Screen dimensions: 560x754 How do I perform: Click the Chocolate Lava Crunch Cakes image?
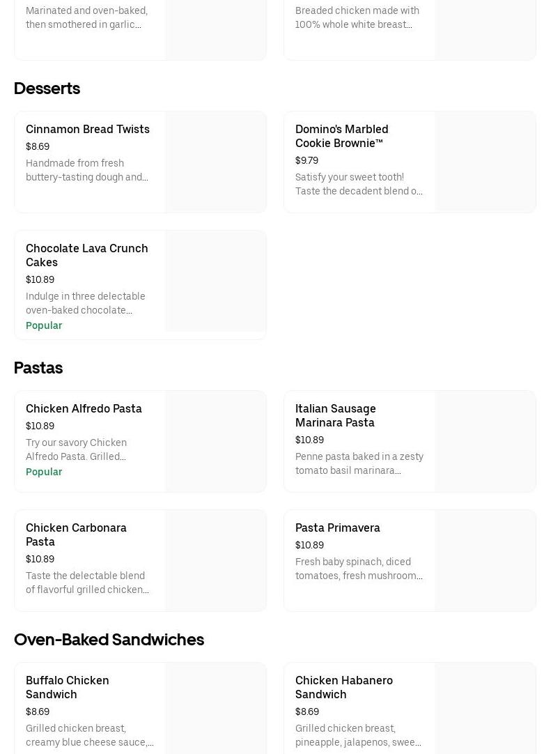[216, 282]
